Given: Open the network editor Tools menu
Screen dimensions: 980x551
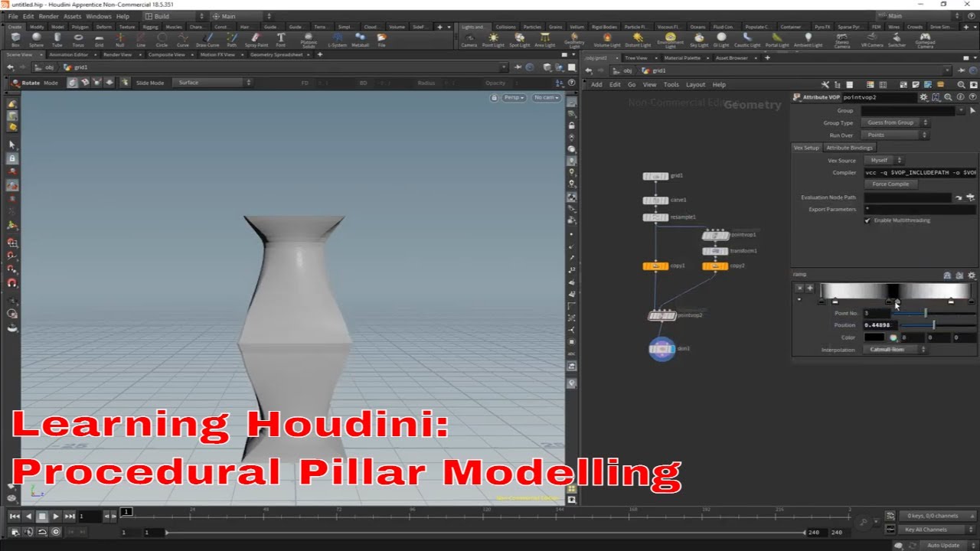Looking at the screenshot, I should [x=671, y=85].
